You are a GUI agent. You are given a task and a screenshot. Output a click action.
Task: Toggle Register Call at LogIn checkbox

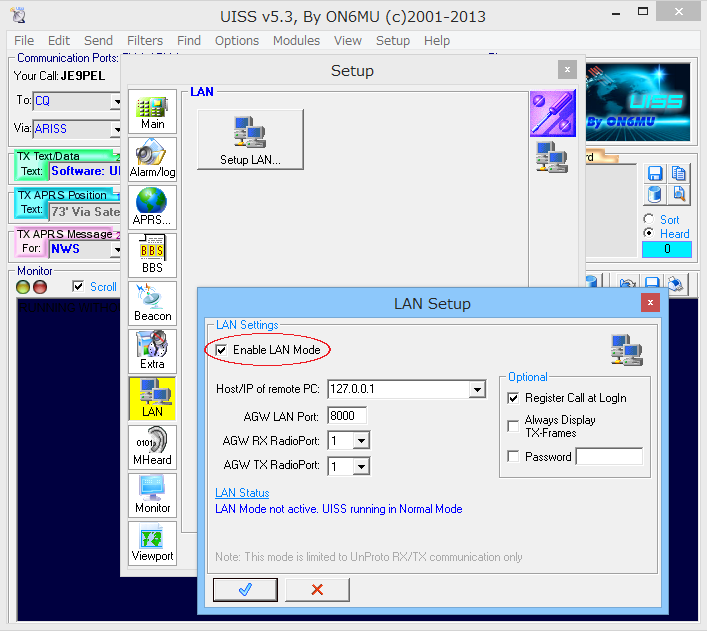point(513,398)
